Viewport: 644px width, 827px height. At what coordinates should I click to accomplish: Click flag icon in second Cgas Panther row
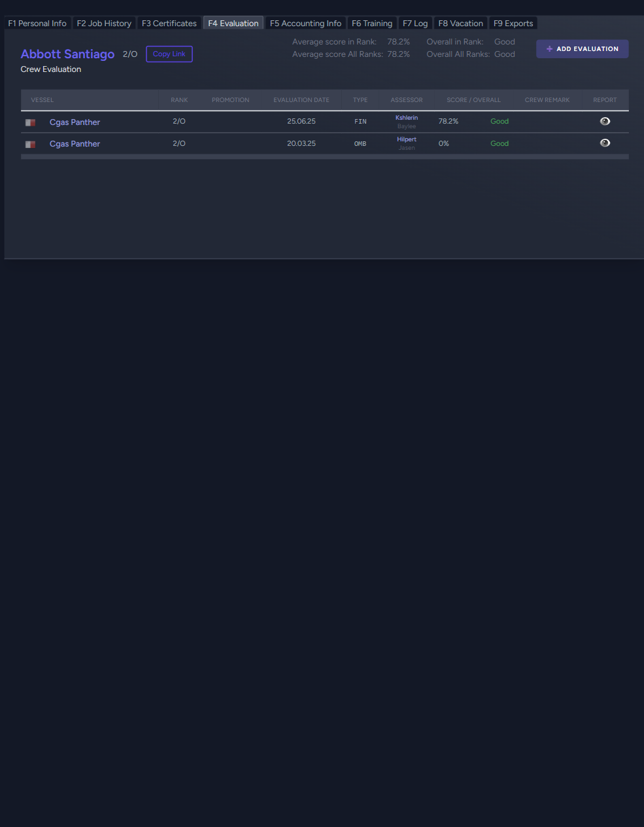(x=30, y=144)
